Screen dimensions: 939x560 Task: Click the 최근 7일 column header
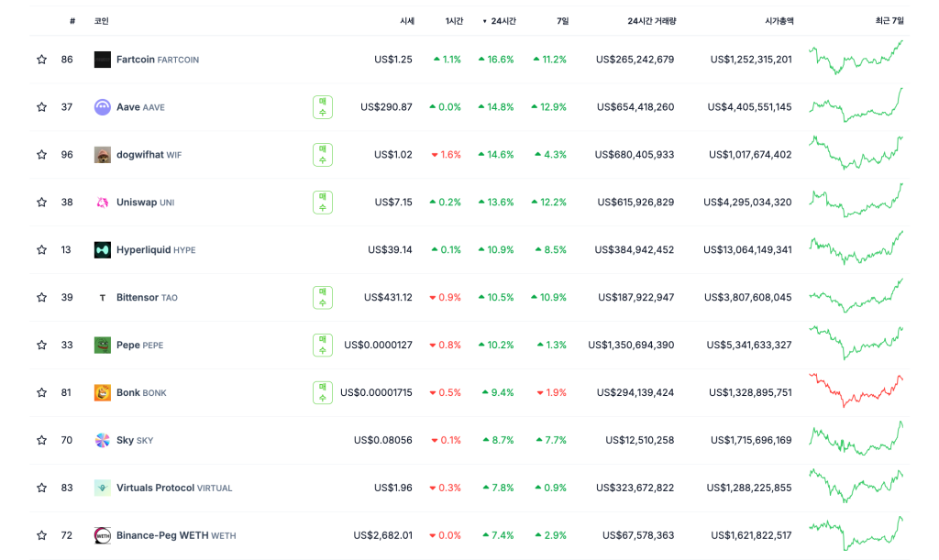[x=889, y=21]
